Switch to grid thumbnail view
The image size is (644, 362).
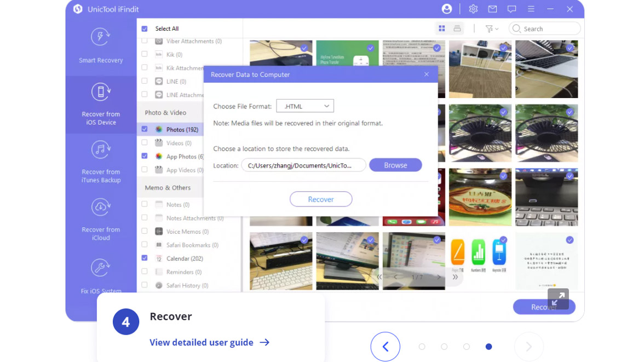[442, 28]
